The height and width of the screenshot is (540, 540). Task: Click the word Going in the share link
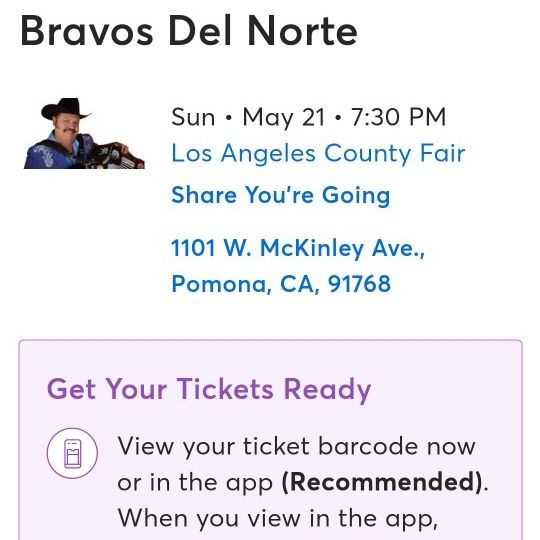click(x=356, y=195)
